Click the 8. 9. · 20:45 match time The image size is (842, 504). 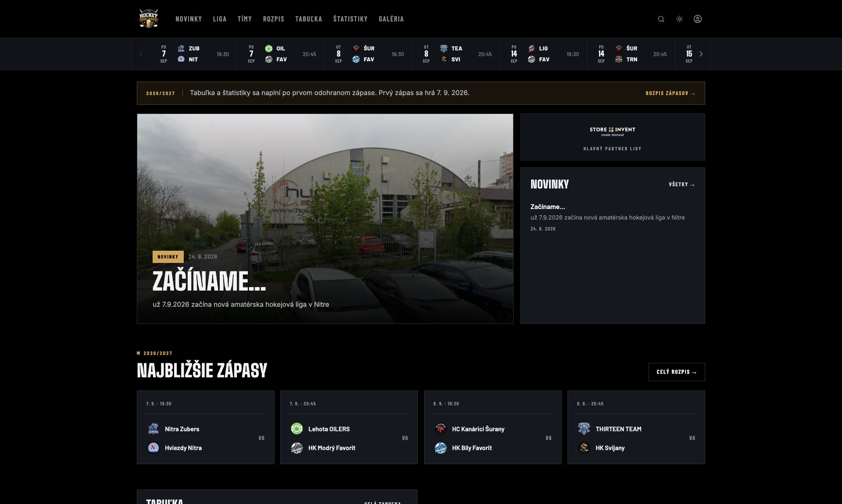tap(590, 404)
